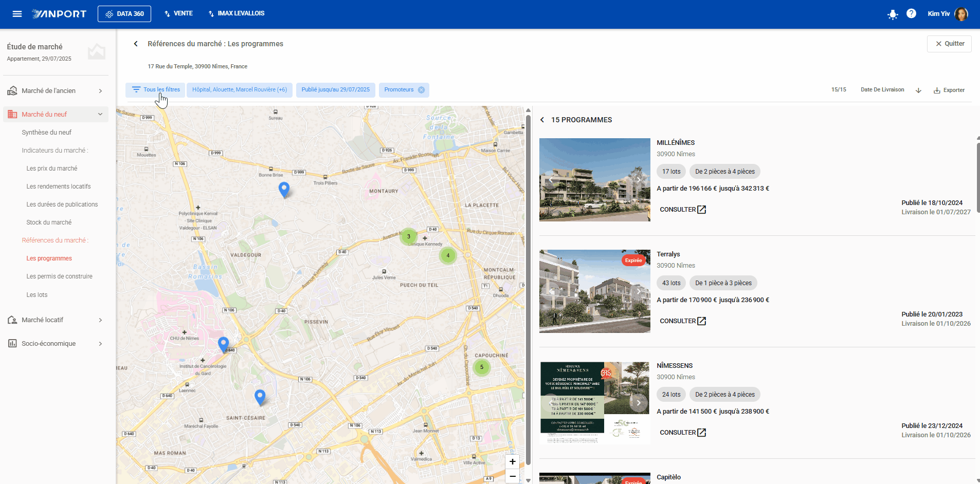Remove the Promoteurs filter chip
The height and width of the screenshot is (484, 980).
point(421,90)
